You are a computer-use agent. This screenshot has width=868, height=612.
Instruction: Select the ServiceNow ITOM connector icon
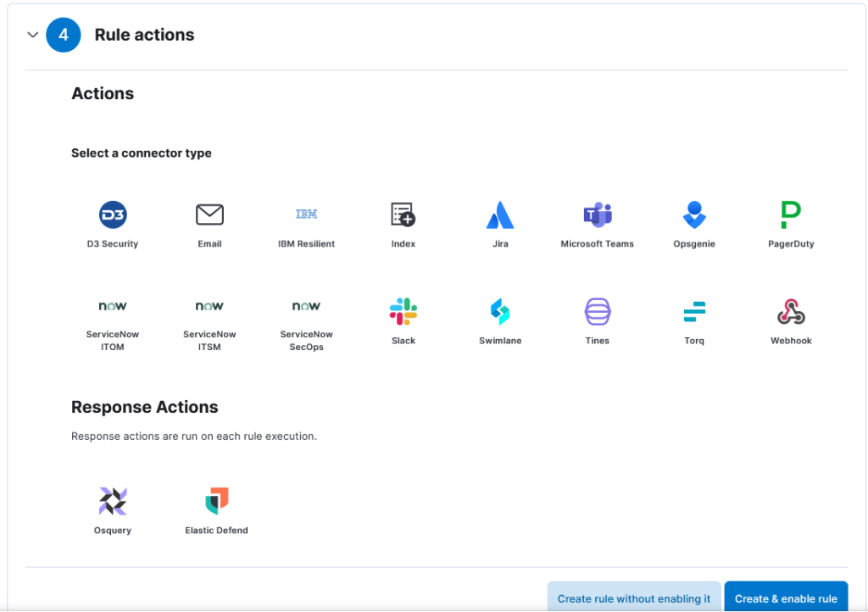coord(113,306)
